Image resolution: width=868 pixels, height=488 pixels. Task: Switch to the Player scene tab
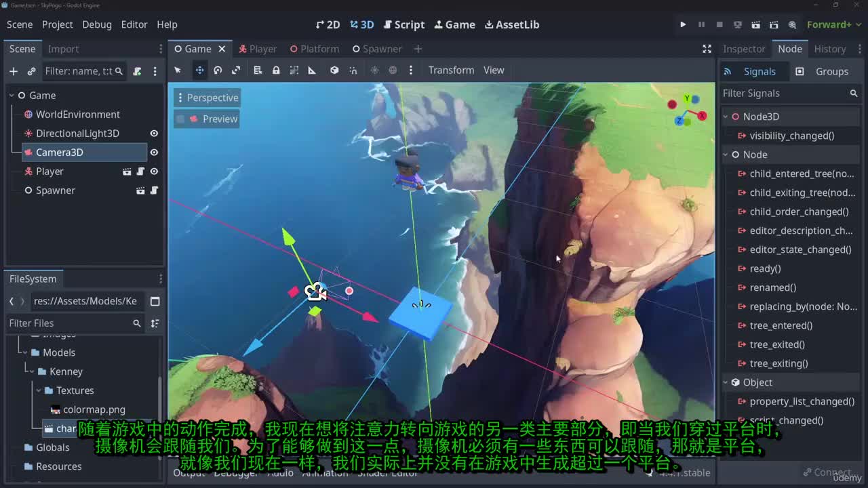(258, 49)
